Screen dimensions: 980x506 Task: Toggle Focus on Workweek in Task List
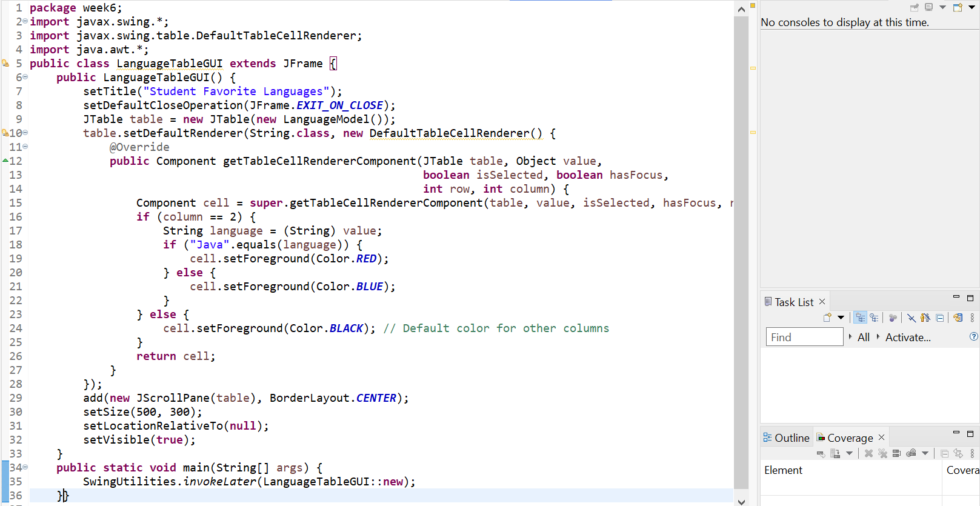893,318
